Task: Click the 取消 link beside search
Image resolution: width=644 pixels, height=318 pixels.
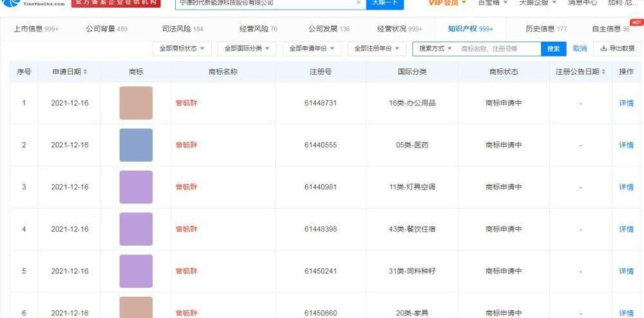Action: (x=580, y=49)
